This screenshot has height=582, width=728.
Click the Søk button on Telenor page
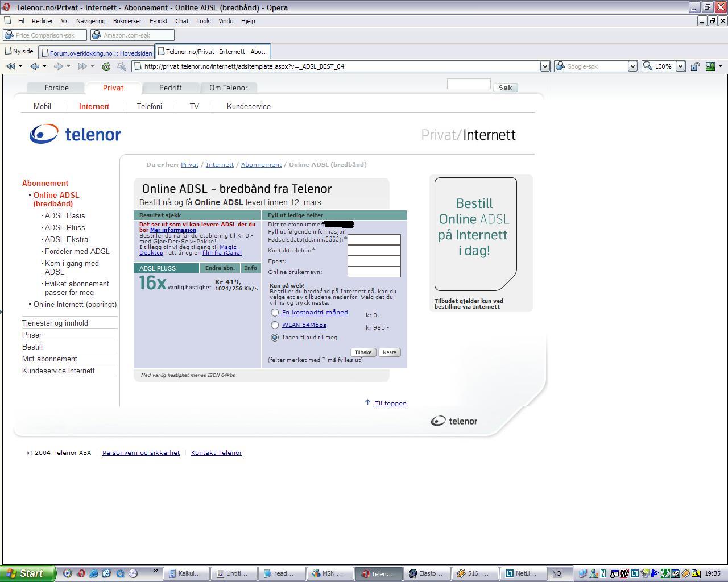(505, 88)
